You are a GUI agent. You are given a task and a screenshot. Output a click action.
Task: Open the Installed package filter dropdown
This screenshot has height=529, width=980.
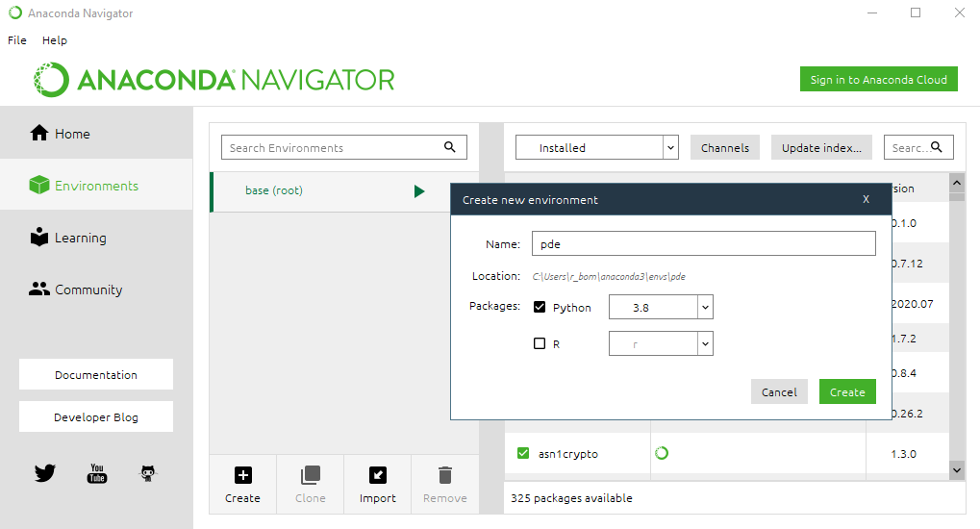[597, 147]
